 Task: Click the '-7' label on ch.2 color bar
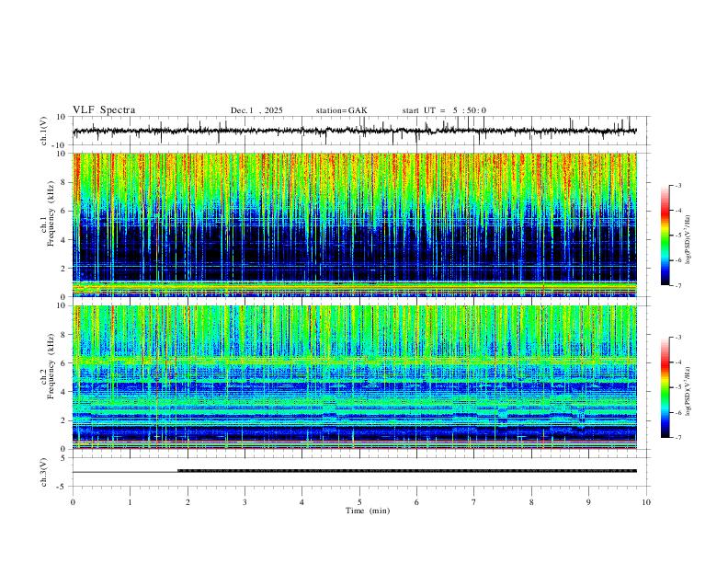[678, 438]
